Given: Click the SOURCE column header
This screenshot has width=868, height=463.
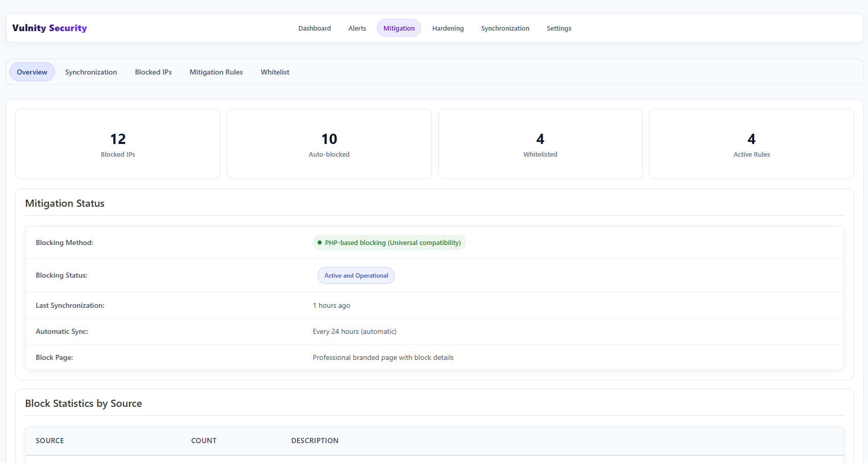Looking at the screenshot, I should [x=50, y=440].
